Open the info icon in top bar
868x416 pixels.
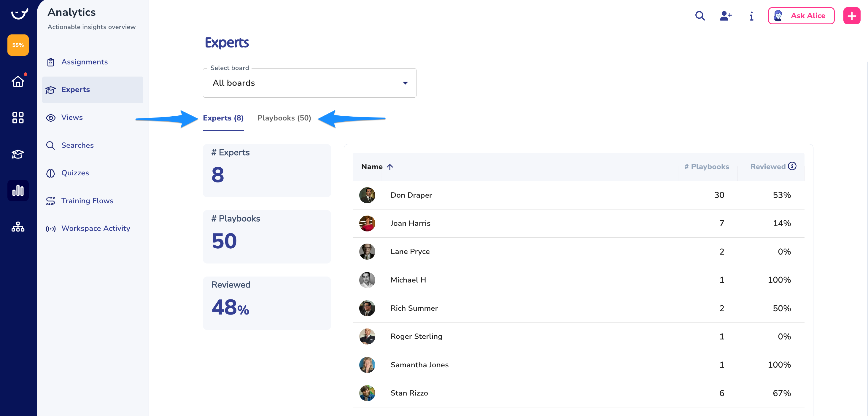coord(751,16)
